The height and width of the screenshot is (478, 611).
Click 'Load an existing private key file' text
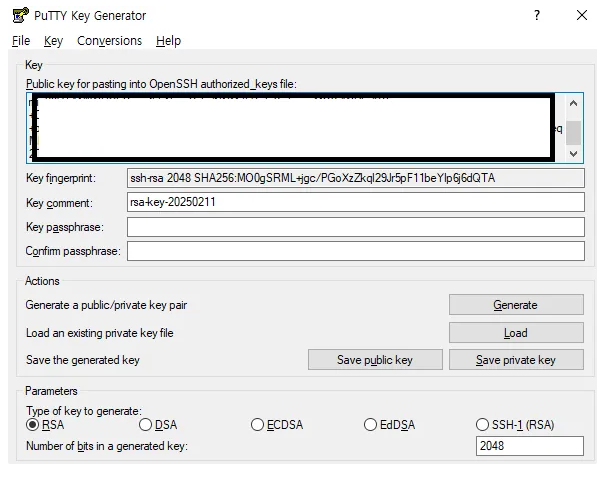pos(100,333)
